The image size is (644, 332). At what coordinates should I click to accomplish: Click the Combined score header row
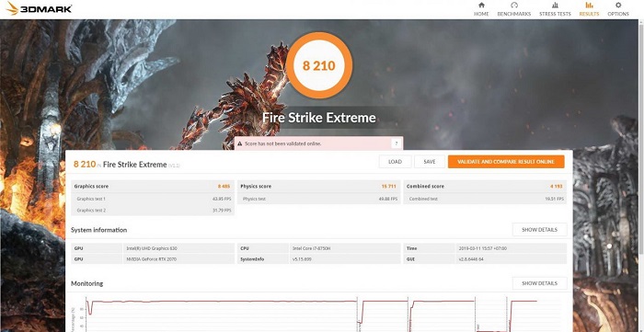click(x=485, y=187)
